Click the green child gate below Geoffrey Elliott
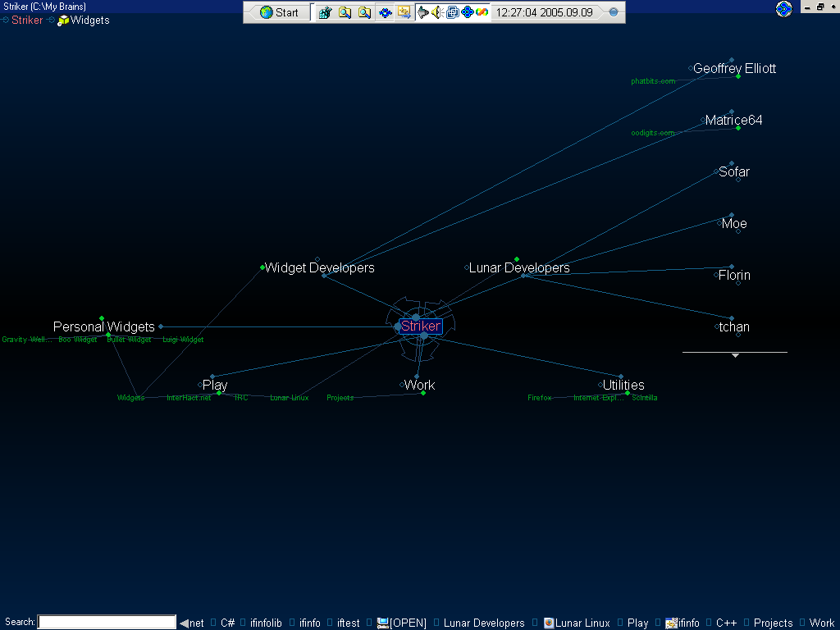This screenshot has height=630, width=840. 738,76
